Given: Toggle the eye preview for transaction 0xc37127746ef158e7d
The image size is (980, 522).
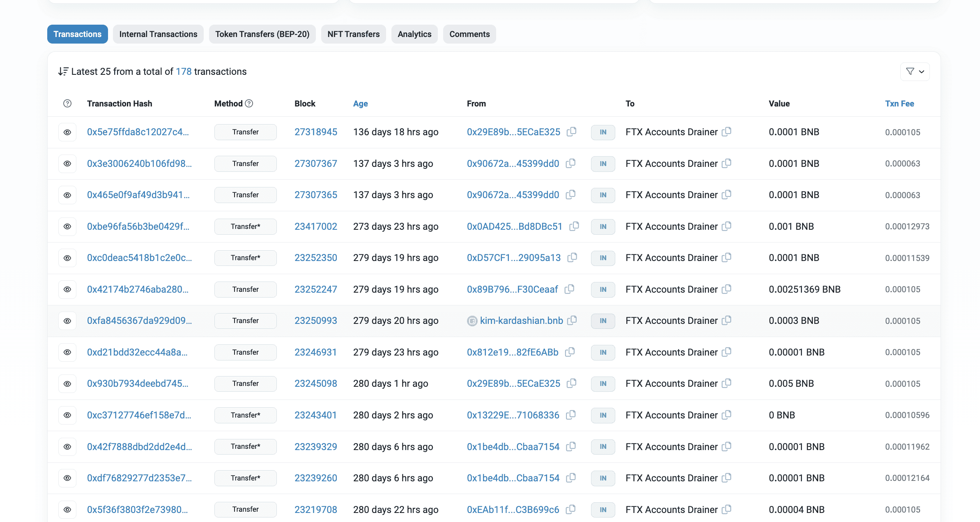Looking at the screenshot, I should tap(67, 415).
